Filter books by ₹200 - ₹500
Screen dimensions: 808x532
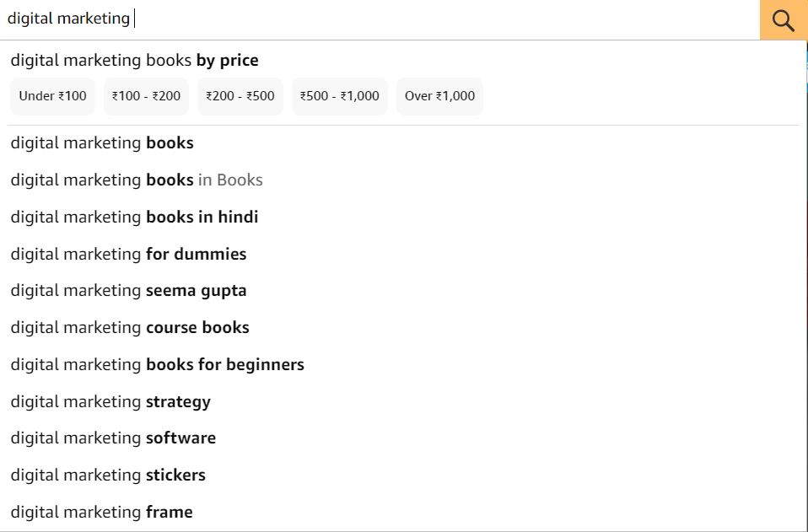coord(240,96)
